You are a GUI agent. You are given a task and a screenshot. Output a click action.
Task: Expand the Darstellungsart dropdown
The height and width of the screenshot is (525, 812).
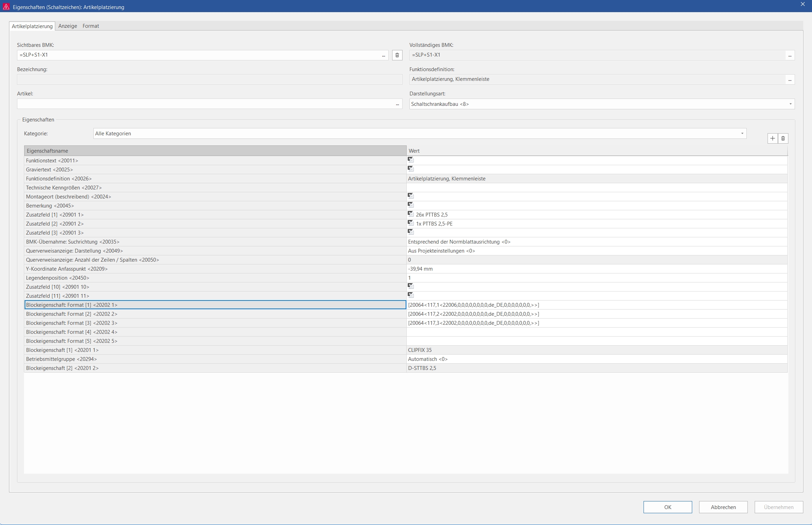(x=790, y=104)
